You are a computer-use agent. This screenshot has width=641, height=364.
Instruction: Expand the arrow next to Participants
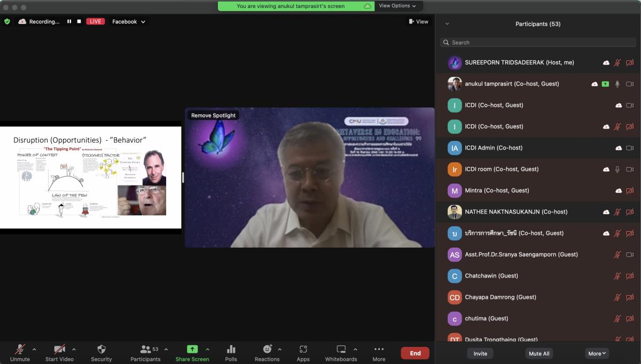coord(166,350)
